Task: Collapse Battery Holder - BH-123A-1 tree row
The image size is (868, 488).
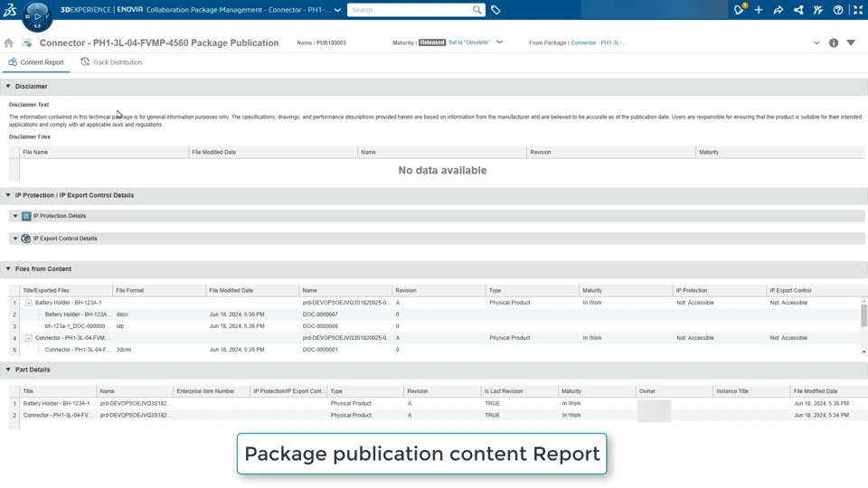Action: point(29,303)
